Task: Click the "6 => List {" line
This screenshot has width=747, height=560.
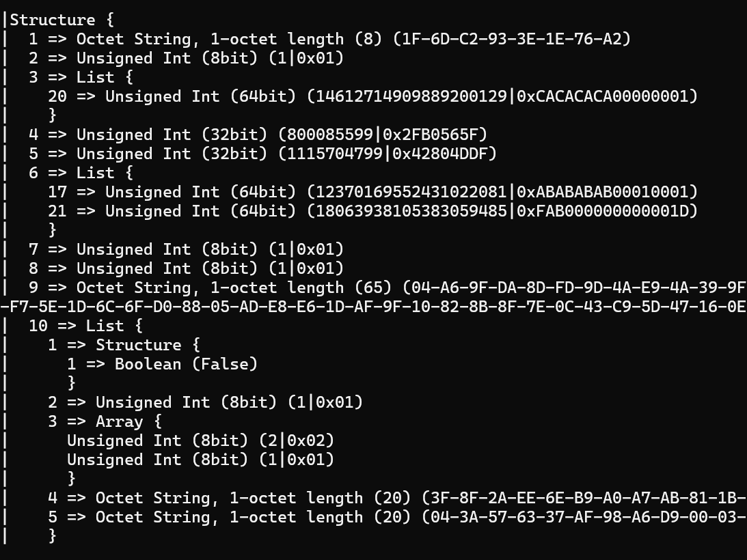Action: [x=81, y=173]
